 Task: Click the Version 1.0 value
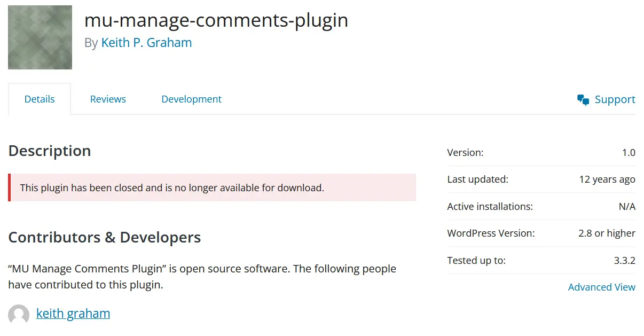(629, 153)
